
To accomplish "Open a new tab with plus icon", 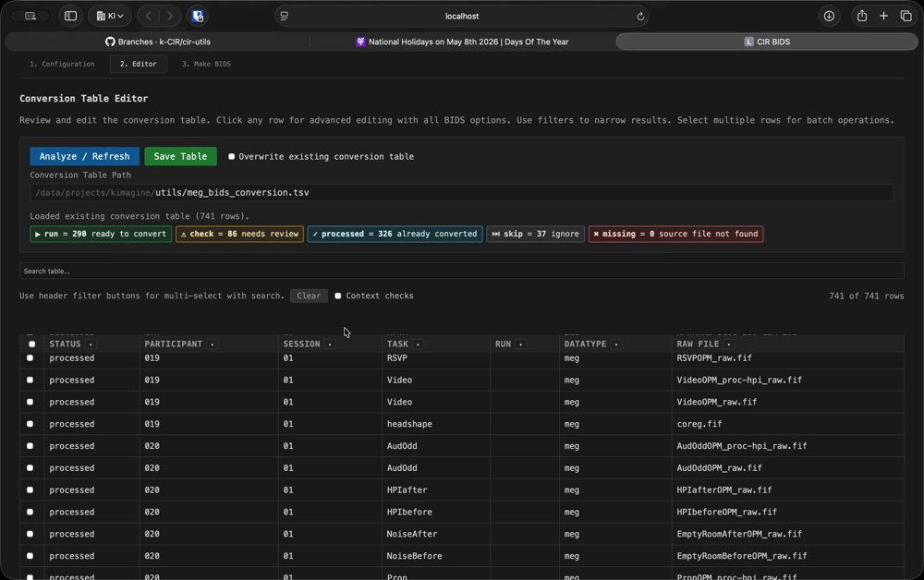I will point(883,16).
